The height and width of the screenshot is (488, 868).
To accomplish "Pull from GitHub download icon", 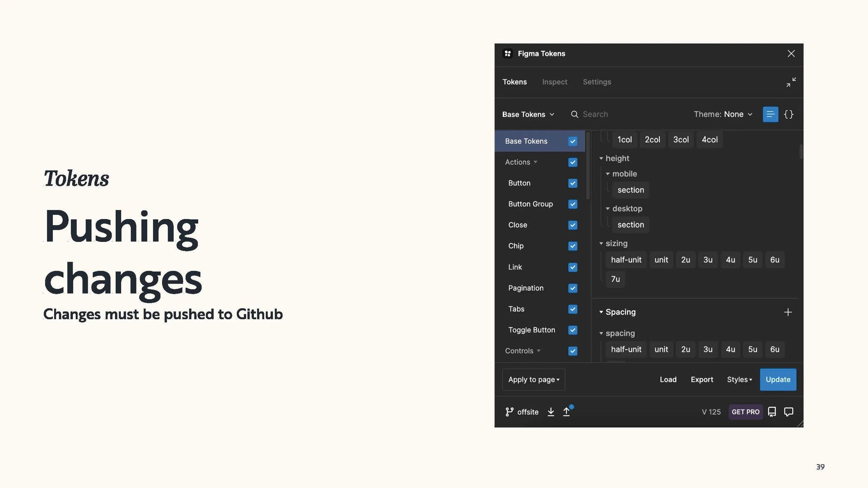I will point(551,412).
